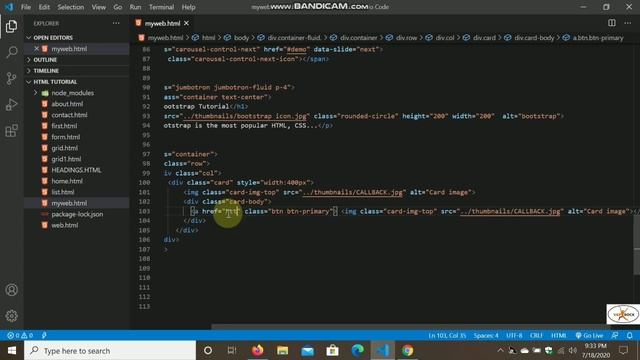Launch Google Chrome from the taskbar

click(407, 350)
